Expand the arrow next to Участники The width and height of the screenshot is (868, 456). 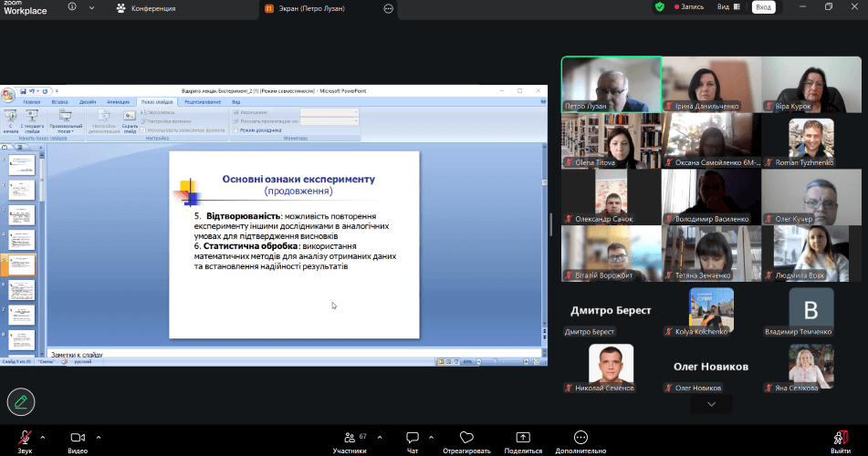(377, 437)
